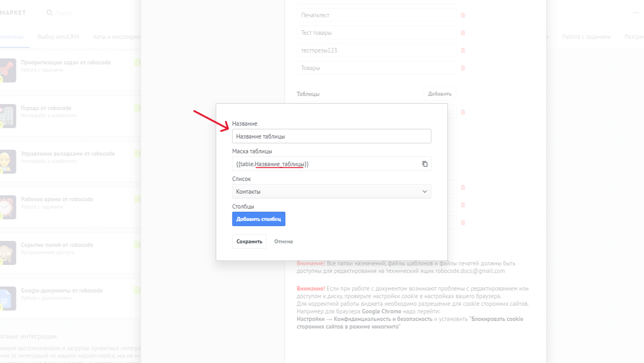This screenshot has height=363, width=644.
Task: Open Скрытие полей widget icon
Action: [8, 253]
